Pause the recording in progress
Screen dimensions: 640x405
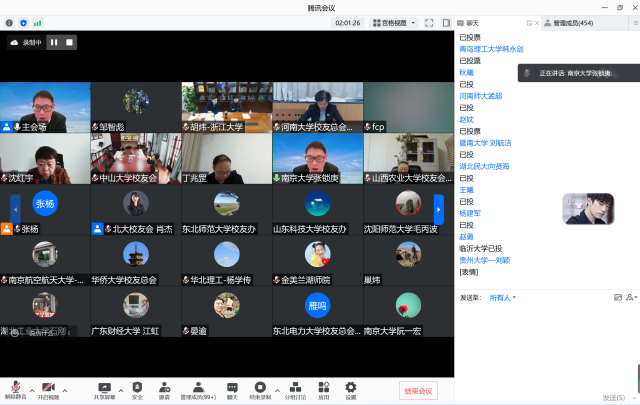54,42
